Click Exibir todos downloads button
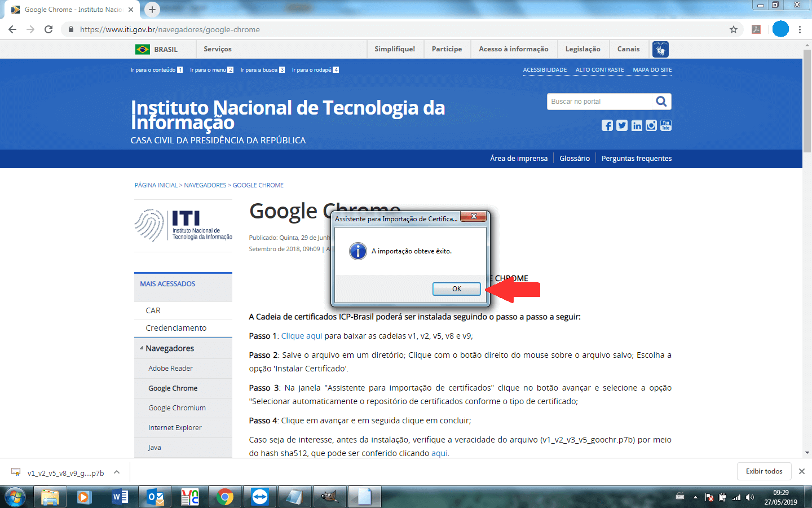The width and height of the screenshot is (812, 508). pos(764,471)
